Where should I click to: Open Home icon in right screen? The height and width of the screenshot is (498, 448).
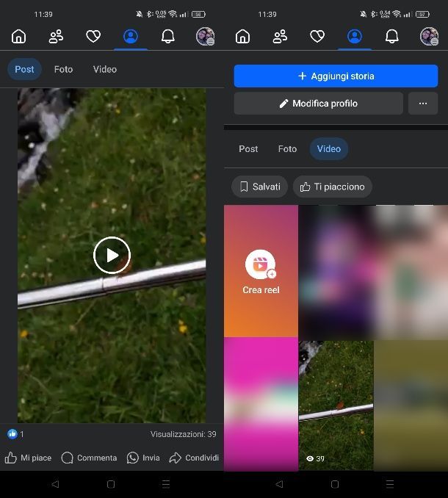[242, 36]
